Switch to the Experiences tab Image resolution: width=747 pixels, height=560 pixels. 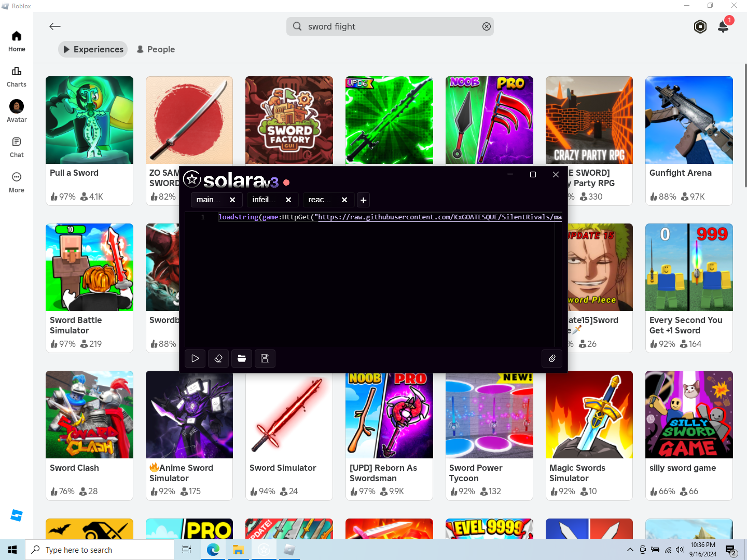click(93, 49)
